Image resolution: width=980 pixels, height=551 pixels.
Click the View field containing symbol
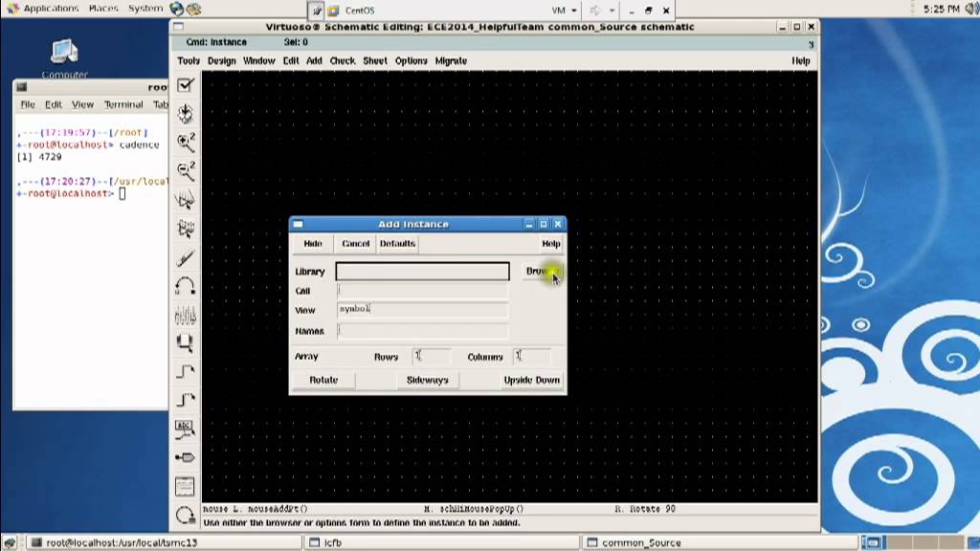(422, 310)
